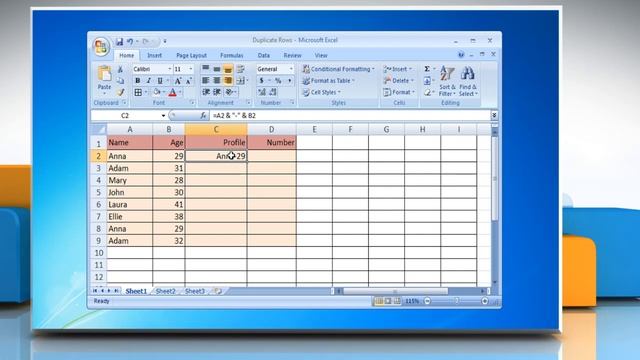The width and height of the screenshot is (640, 360).
Task: Middle align cell contents
Action: click(217, 69)
